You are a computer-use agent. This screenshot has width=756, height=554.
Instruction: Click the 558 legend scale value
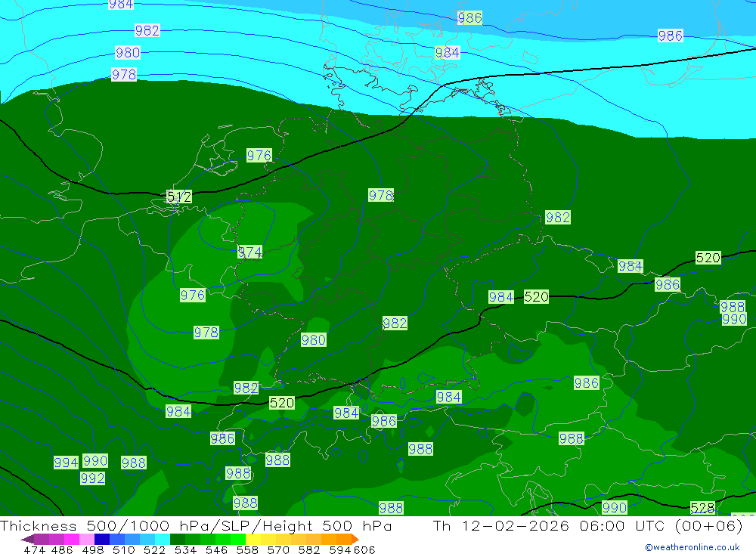247,549
